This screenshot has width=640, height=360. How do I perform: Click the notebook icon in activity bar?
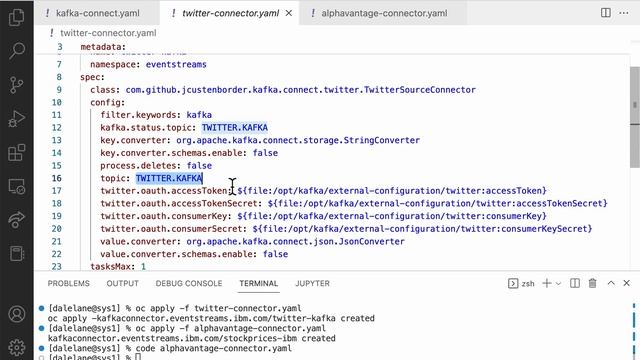coord(17,253)
